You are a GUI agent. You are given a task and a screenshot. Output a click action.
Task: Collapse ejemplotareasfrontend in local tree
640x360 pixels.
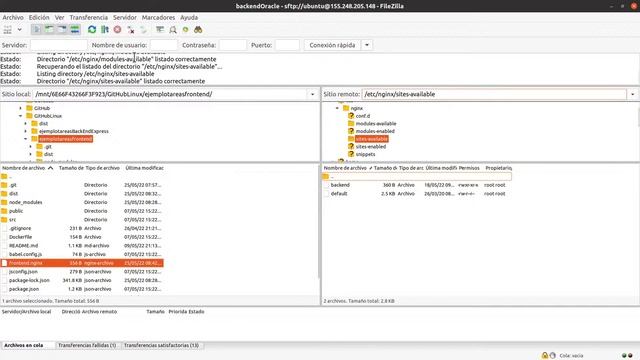click(x=26, y=139)
